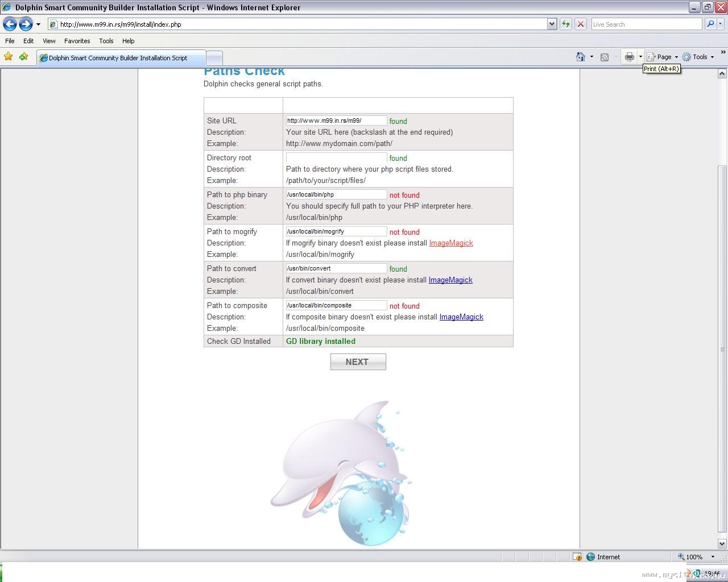Image resolution: width=728 pixels, height=582 pixels.
Task: Click the example text "http://www.mydomain.com/path/"
Action: [339, 144]
